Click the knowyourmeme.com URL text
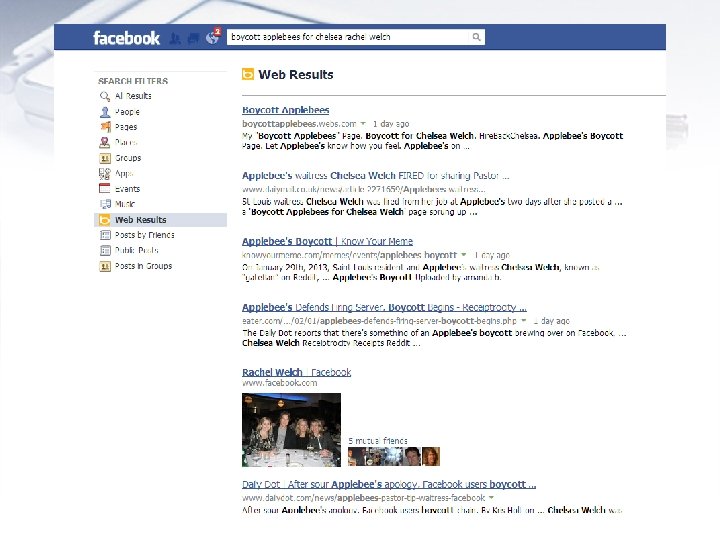Viewport: 720px width, 540px height. coord(349,255)
